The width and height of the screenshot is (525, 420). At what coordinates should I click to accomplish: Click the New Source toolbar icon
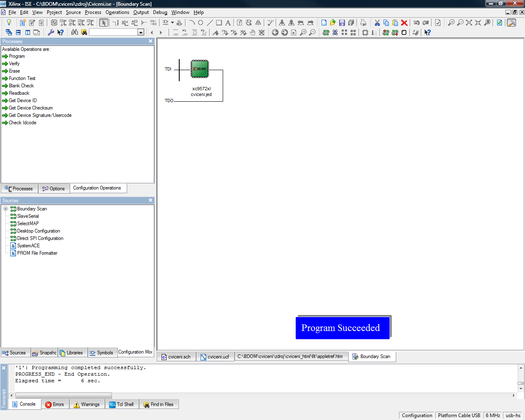(23, 23)
